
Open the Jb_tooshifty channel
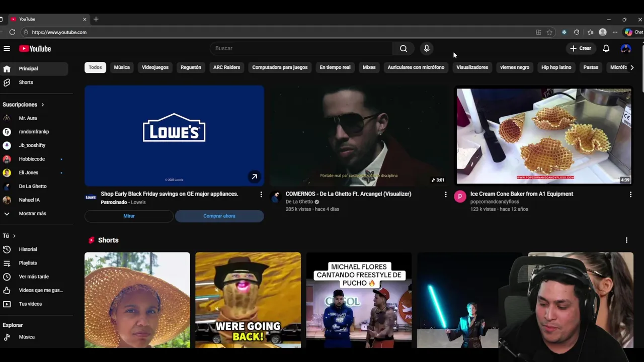click(34, 145)
